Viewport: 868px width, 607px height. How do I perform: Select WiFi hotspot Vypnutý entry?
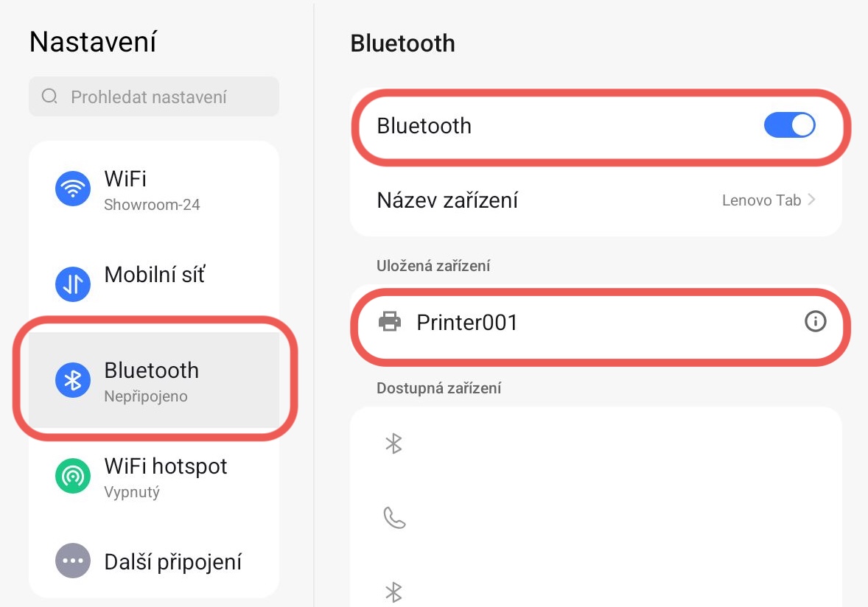pyautogui.click(x=166, y=477)
